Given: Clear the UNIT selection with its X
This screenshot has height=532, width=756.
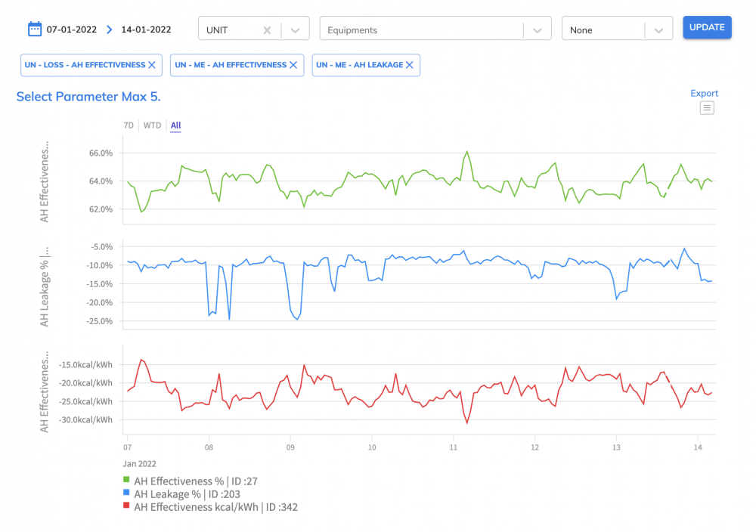Looking at the screenshot, I should pos(267,30).
